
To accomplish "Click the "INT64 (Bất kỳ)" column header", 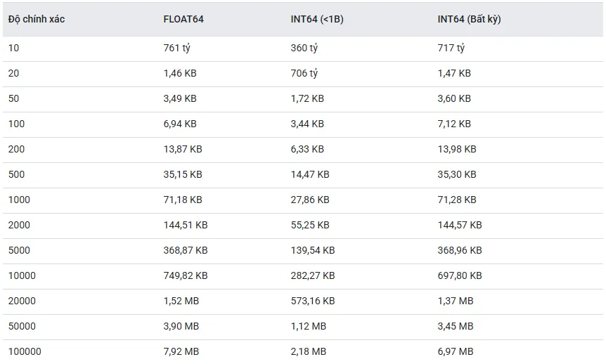I will click(x=469, y=20).
